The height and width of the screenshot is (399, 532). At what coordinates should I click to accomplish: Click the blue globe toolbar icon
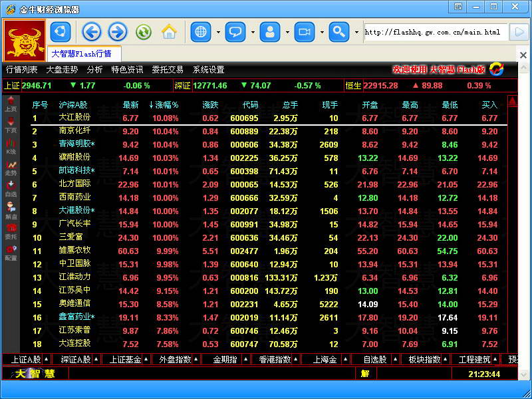201,32
